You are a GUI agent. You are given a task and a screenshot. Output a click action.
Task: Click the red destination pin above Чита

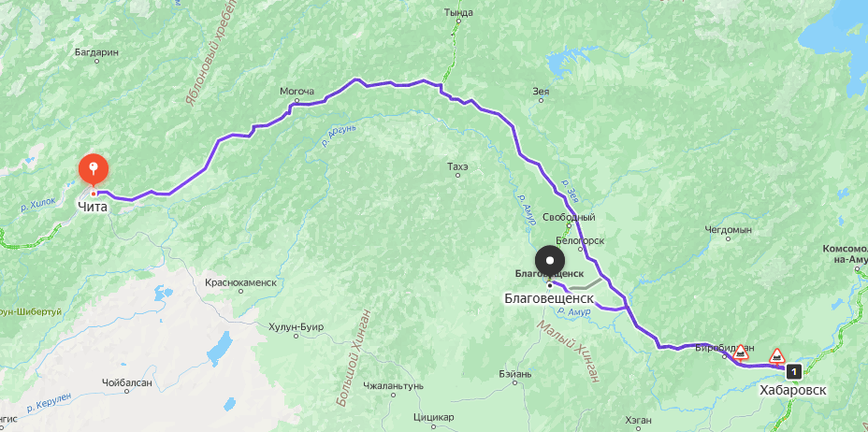point(94,170)
